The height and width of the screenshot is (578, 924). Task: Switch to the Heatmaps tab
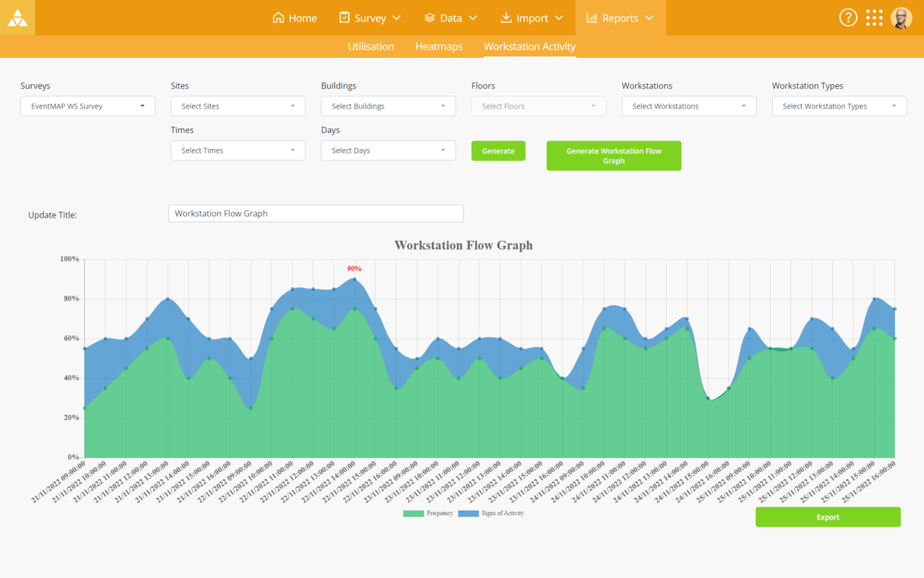coord(439,46)
